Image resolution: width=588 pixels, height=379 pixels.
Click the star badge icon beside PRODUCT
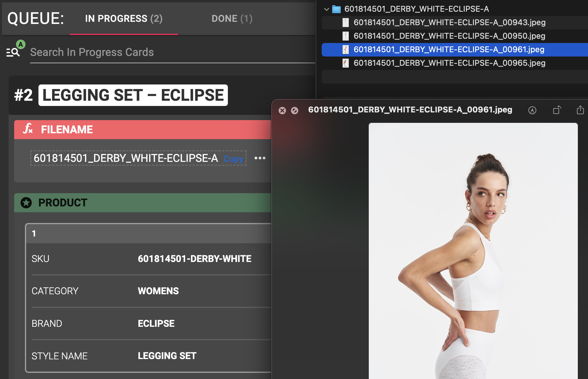26,203
